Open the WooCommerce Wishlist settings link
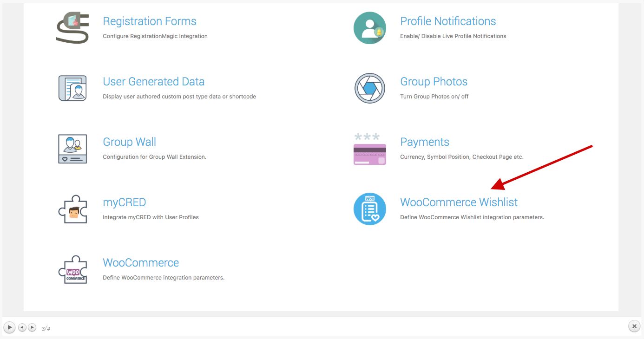644x339 pixels. [459, 202]
